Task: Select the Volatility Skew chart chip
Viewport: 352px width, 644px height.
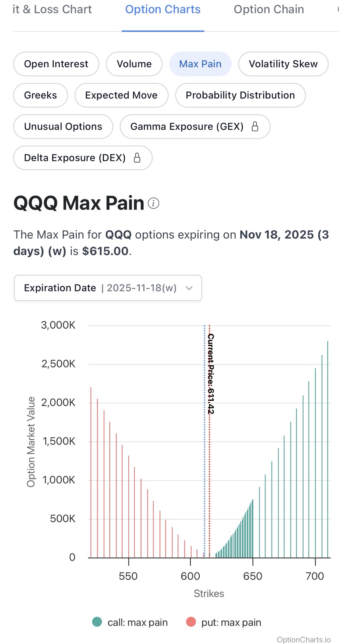Action: click(283, 64)
